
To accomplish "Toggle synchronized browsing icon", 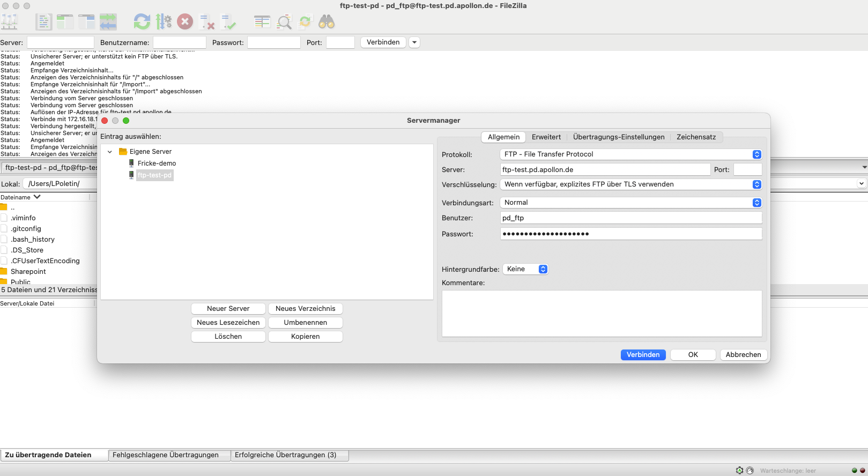I will 305,22.
